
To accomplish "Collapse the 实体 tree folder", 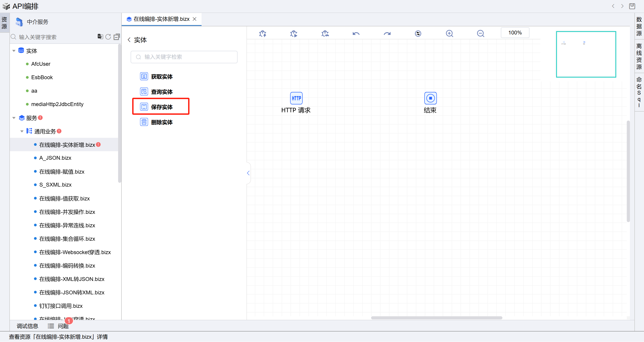I will [x=14, y=51].
